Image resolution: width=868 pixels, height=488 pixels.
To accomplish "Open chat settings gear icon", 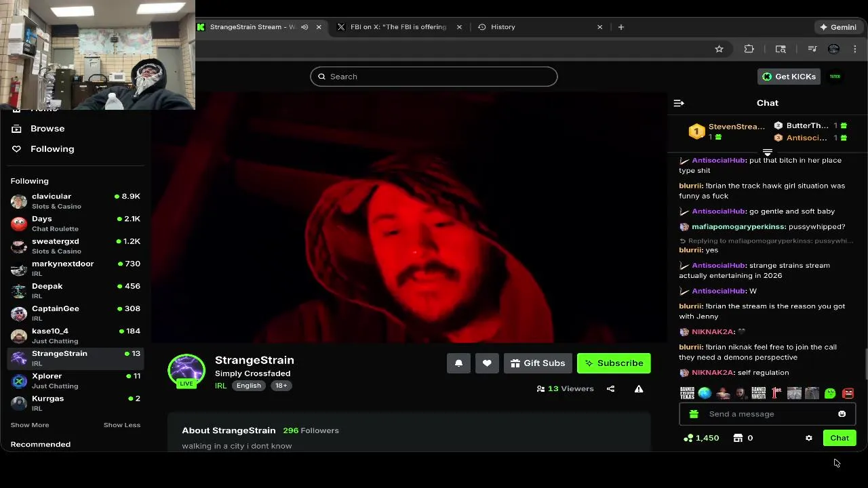I will [x=808, y=438].
